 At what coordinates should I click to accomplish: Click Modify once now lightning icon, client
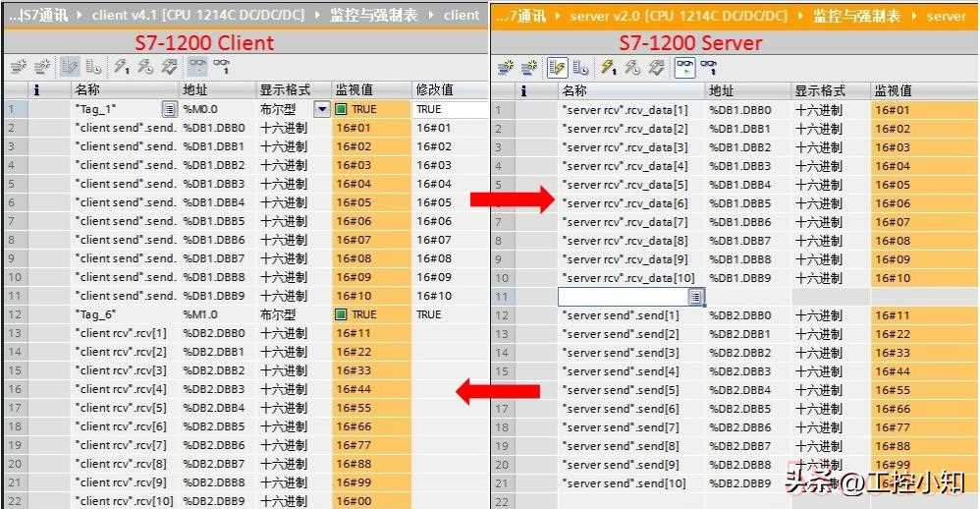121,66
